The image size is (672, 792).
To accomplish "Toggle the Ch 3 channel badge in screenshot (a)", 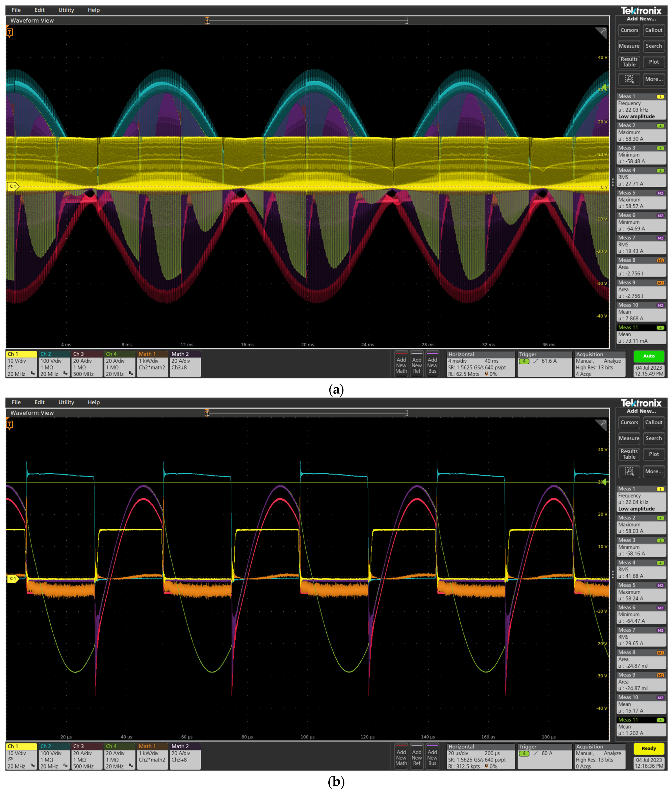I will (87, 364).
